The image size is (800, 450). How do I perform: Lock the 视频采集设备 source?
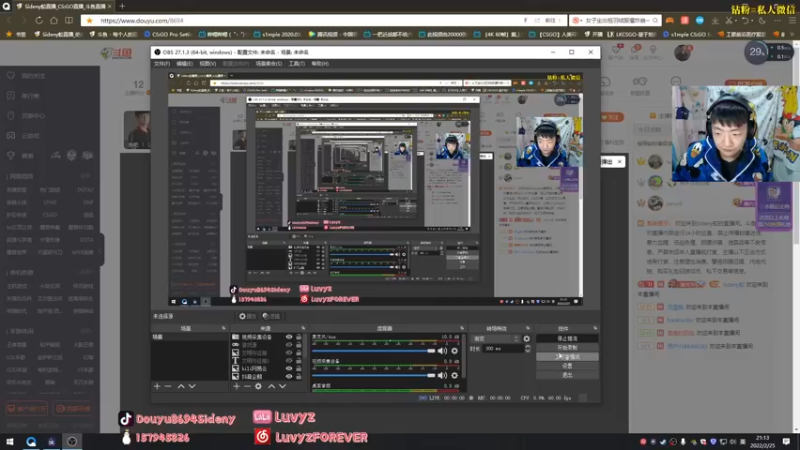pyautogui.click(x=298, y=337)
